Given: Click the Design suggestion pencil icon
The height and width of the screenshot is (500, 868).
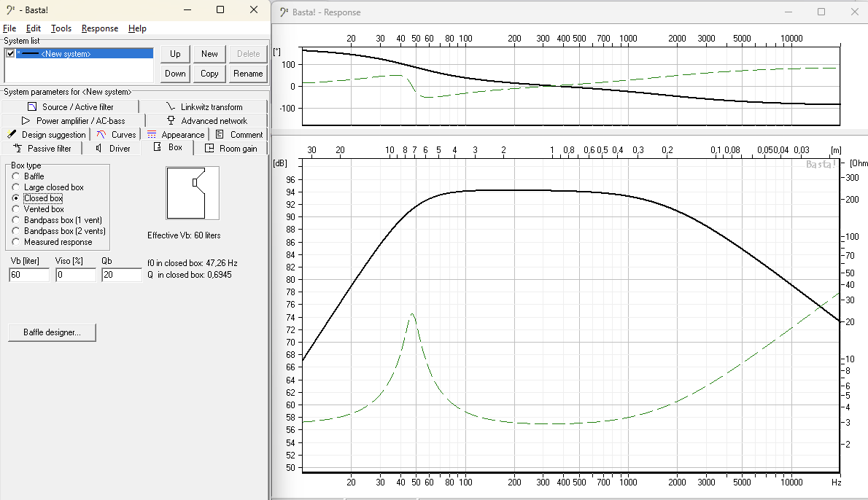Looking at the screenshot, I should (x=12, y=134).
